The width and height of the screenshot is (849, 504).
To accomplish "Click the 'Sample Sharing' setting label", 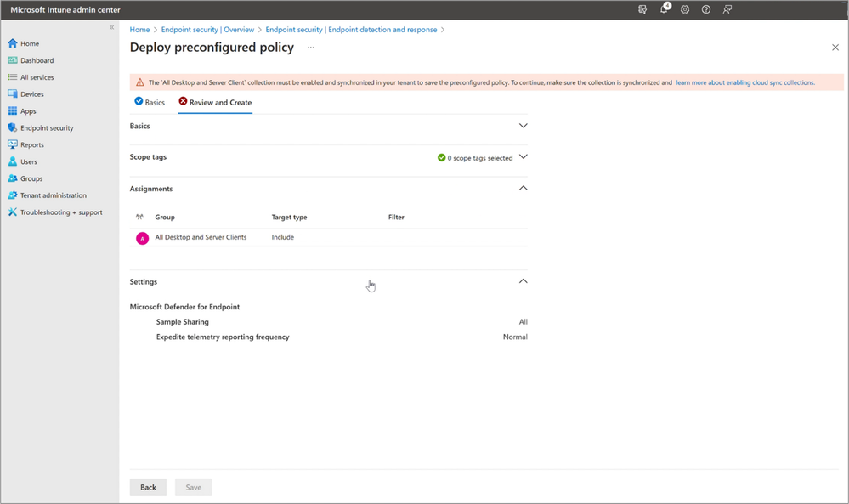I will 183,321.
